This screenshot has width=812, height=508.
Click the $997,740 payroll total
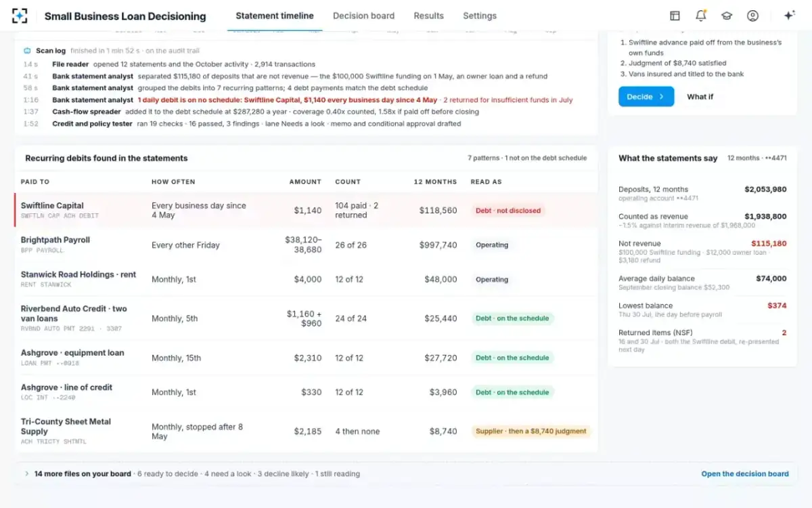438,245
